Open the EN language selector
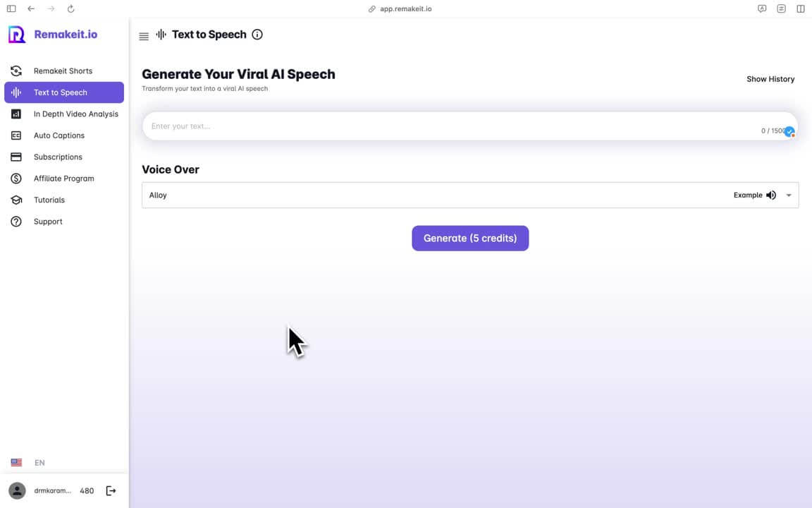812x508 pixels. (x=28, y=463)
